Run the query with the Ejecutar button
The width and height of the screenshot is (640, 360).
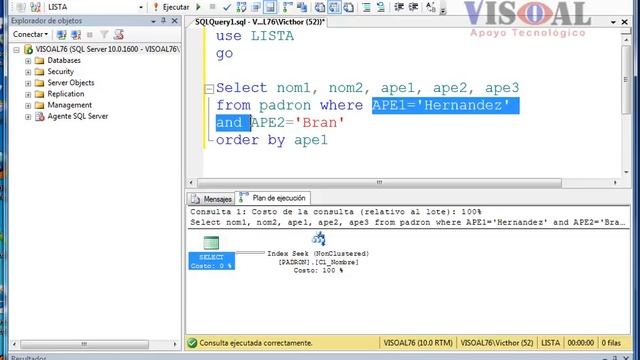[x=171, y=7]
